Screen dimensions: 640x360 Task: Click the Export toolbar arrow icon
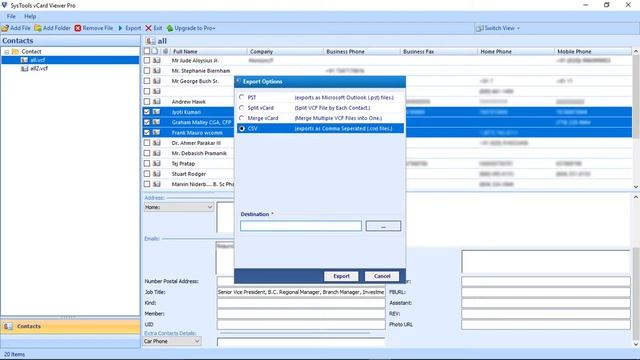click(120, 28)
